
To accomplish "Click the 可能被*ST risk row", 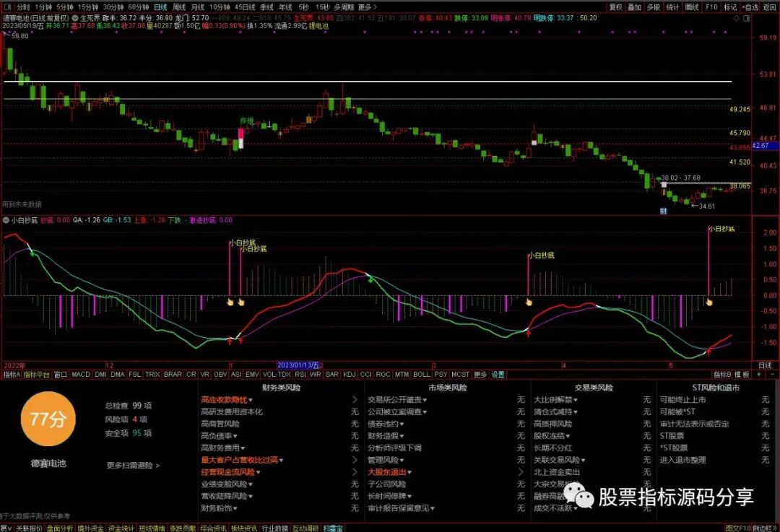I will pyautogui.click(x=715, y=411).
